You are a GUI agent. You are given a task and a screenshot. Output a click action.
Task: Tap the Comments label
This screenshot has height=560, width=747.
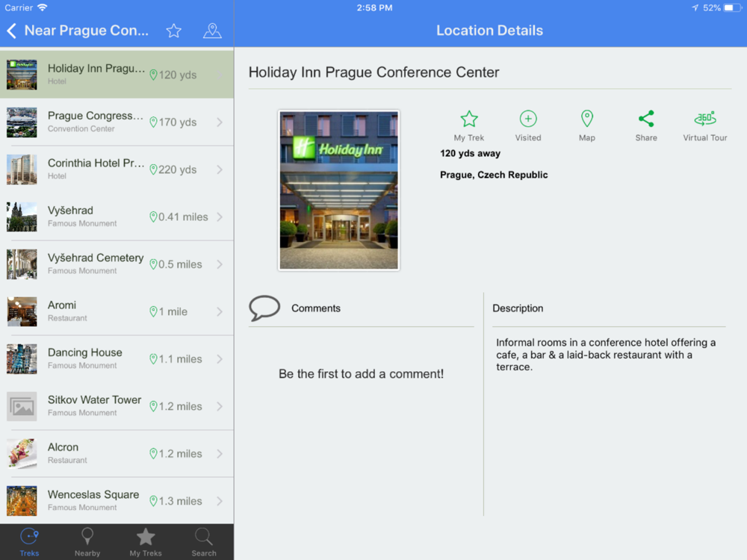316,308
